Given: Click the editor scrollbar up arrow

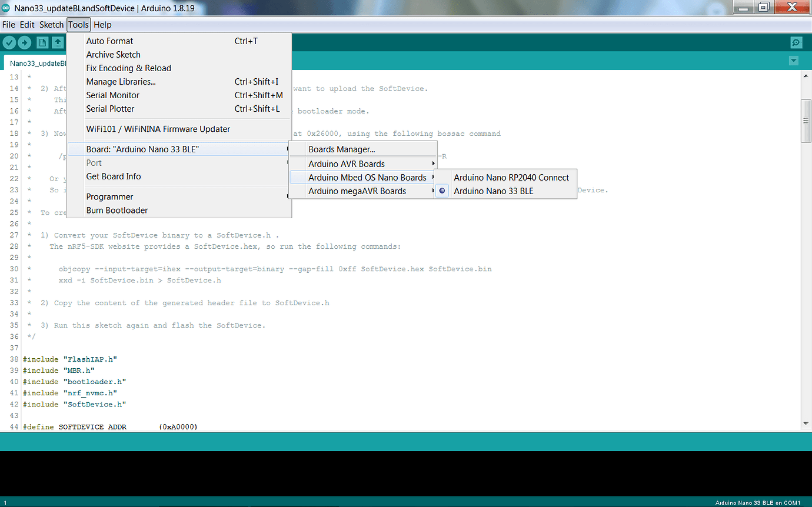Looking at the screenshot, I should point(806,76).
